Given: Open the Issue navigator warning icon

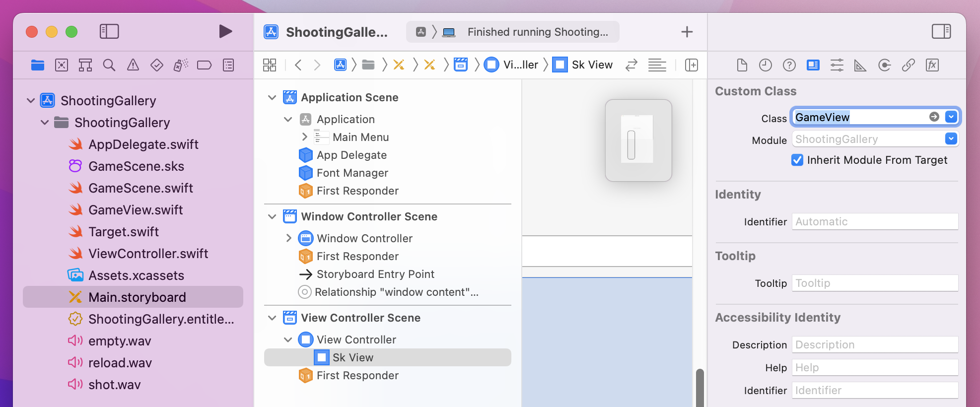Looking at the screenshot, I should point(133,65).
